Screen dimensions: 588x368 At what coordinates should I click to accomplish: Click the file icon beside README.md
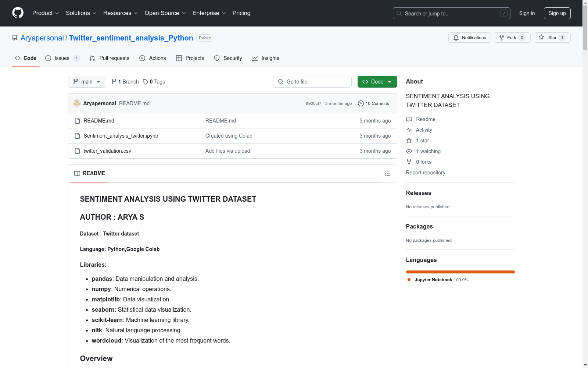(77, 121)
